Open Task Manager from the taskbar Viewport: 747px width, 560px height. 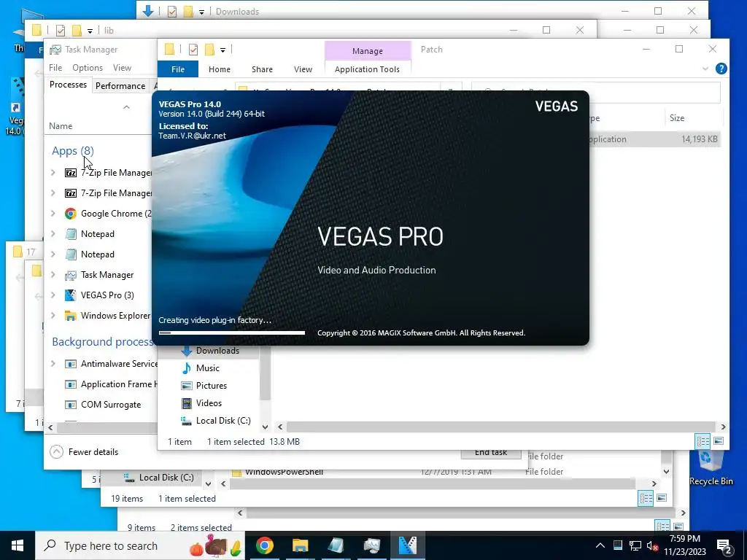click(371, 545)
